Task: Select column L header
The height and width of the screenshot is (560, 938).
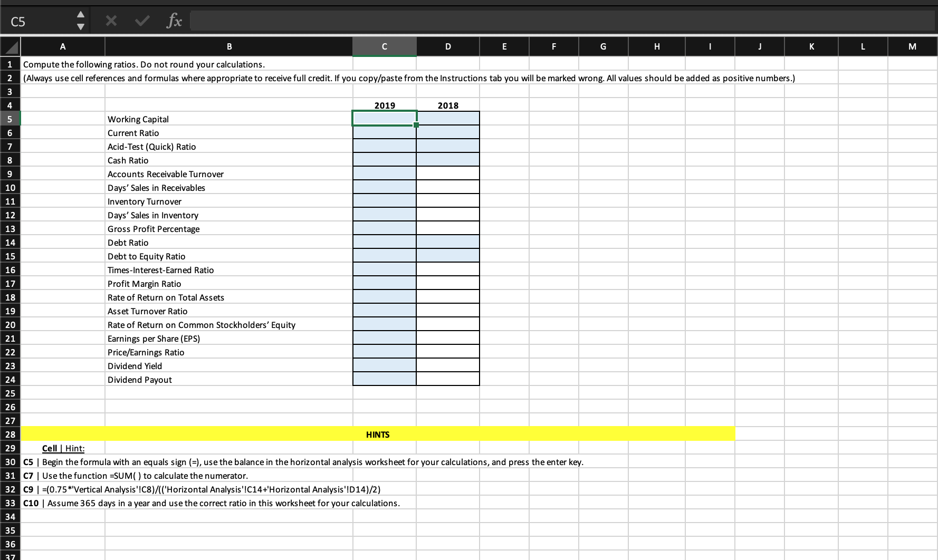Action: point(863,46)
